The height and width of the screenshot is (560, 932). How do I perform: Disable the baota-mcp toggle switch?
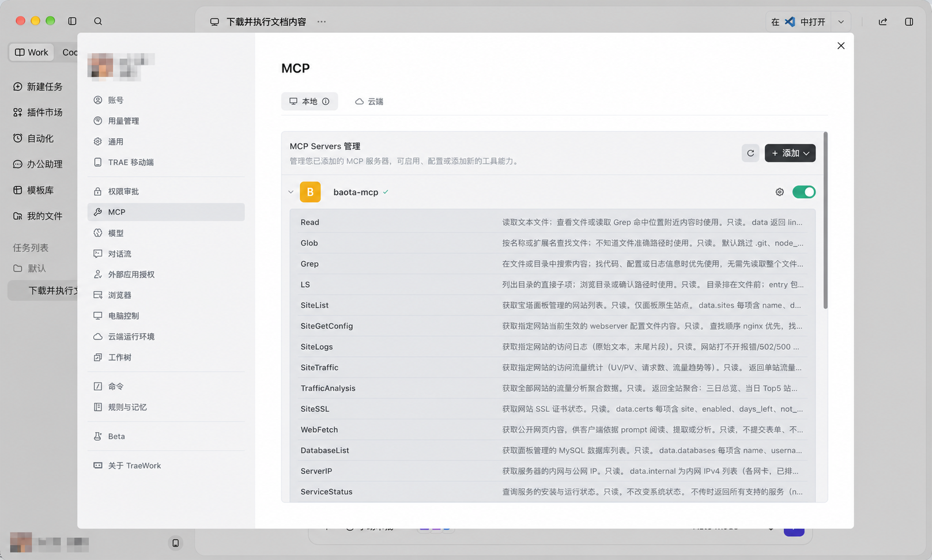(804, 192)
